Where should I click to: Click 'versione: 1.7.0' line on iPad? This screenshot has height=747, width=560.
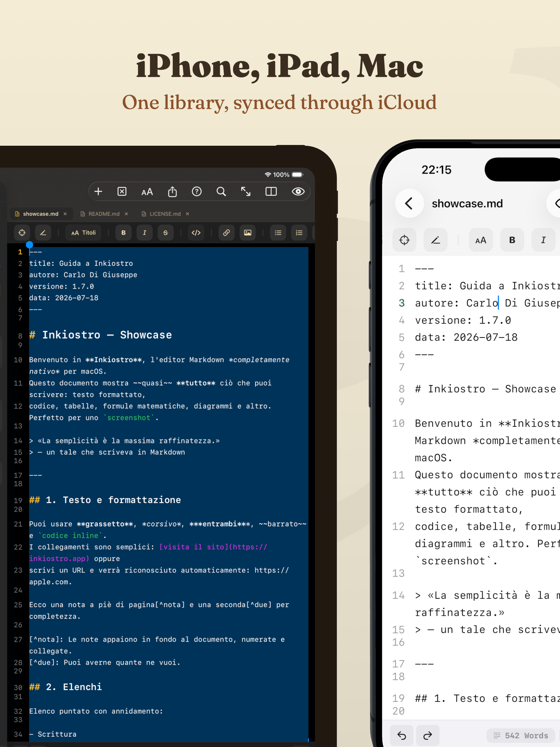point(62,286)
